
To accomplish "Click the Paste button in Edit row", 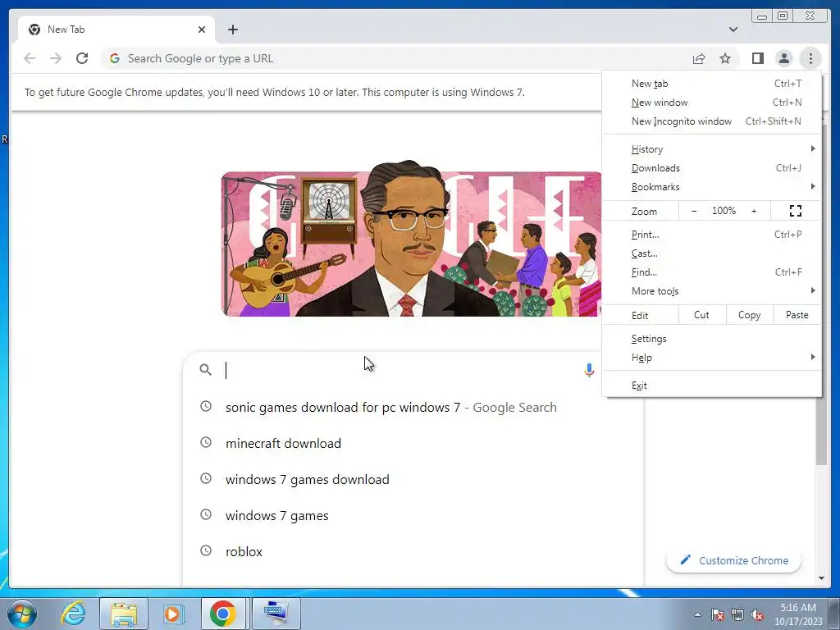I will click(797, 315).
